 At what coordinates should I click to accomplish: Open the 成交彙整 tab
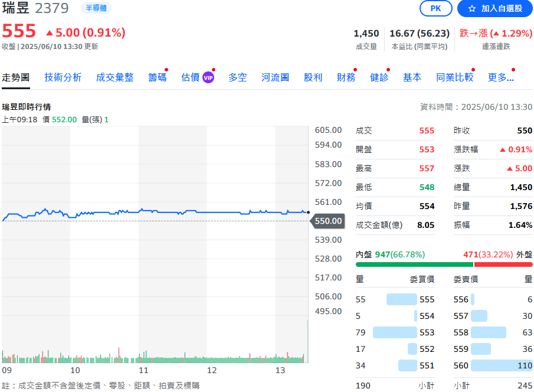point(115,77)
